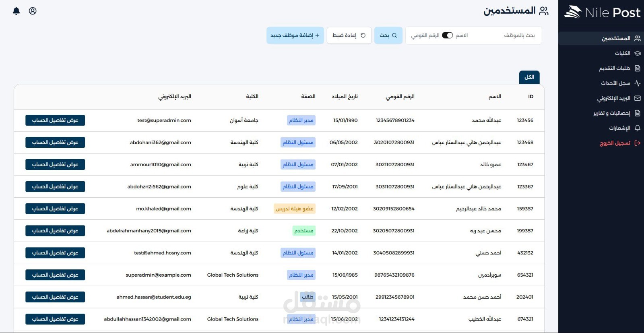Click birth date 12/02/2002

pyautogui.click(x=345, y=209)
